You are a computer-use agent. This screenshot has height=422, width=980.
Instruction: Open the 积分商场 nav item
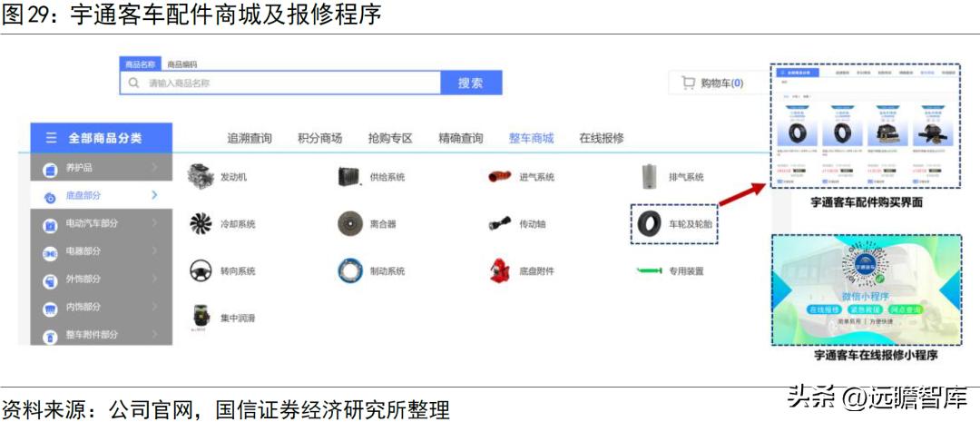pyautogui.click(x=320, y=138)
